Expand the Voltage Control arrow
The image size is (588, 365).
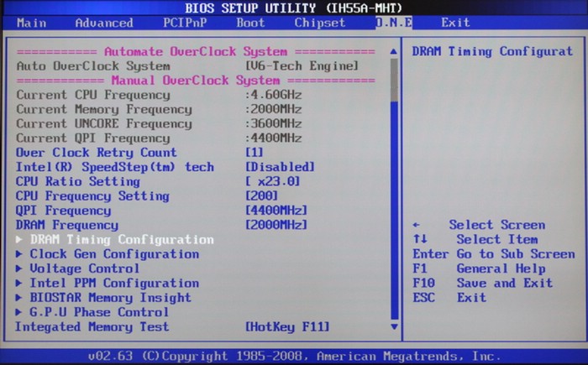[x=18, y=269]
